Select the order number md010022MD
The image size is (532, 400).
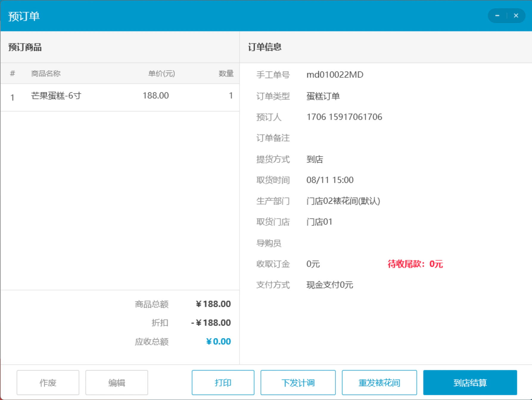(x=335, y=74)
